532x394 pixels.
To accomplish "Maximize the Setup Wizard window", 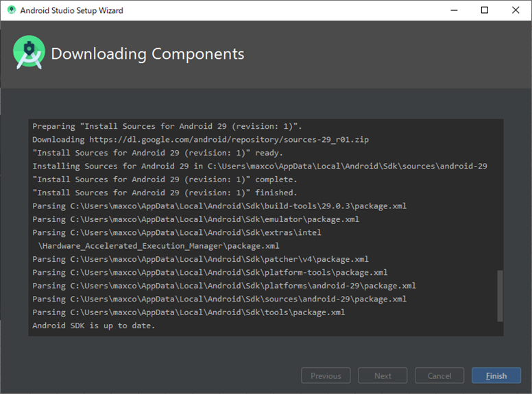I will [x=485, y=10].
